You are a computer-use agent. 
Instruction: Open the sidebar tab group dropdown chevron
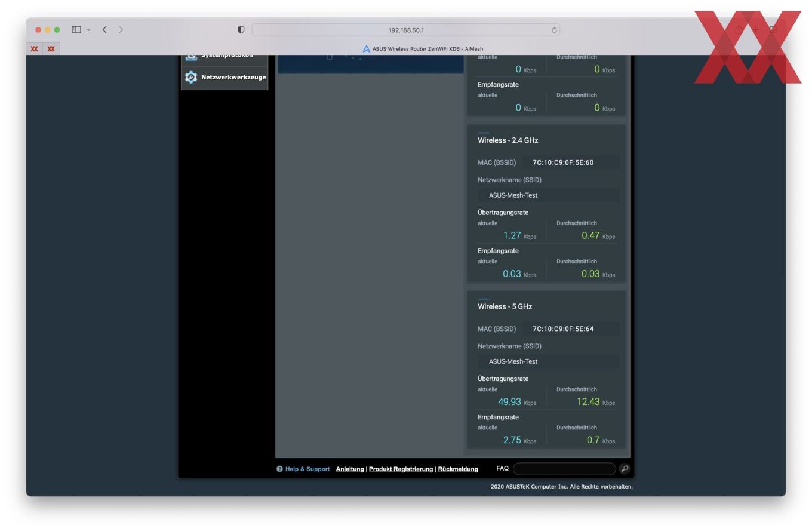[x=88, y=30]
